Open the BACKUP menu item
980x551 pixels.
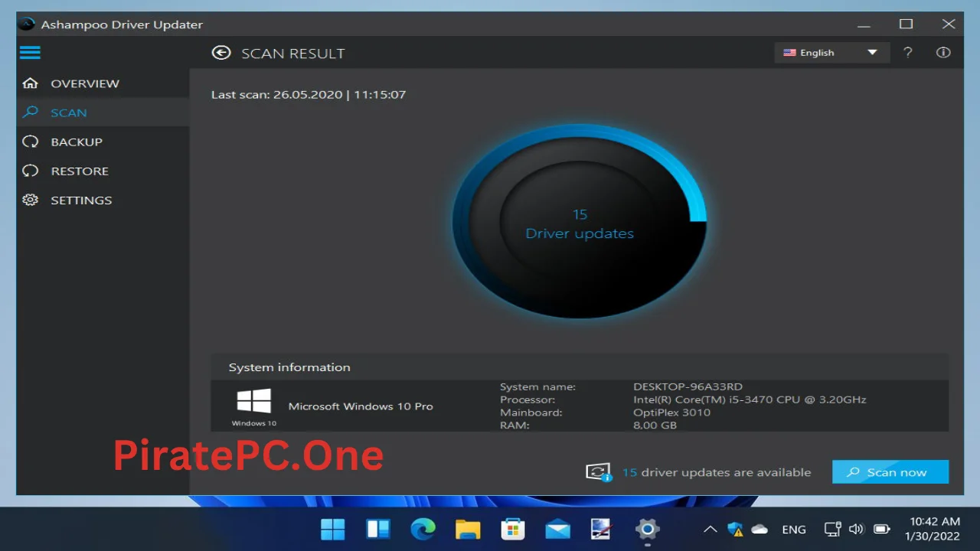pos(103,142)
